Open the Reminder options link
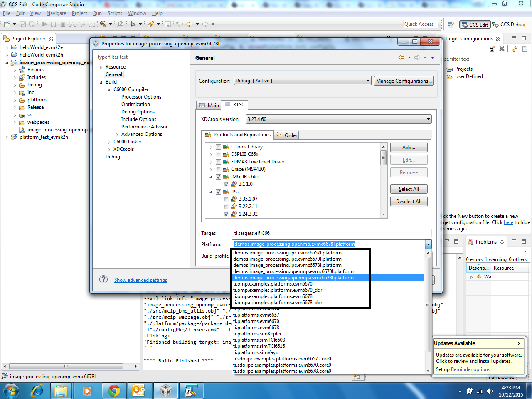The width and height of the screenshot is (532, 399). pyautogui.click(x=470, y=369)
